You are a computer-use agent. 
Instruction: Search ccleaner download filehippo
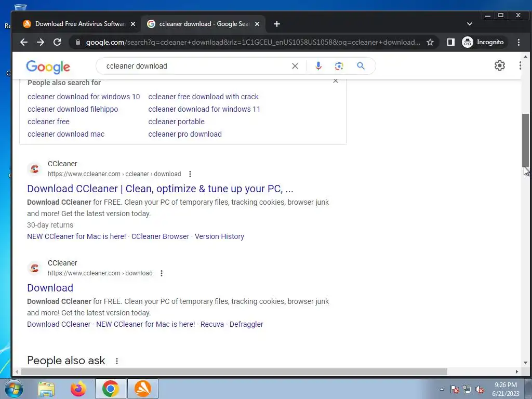(x=73, y=109)
